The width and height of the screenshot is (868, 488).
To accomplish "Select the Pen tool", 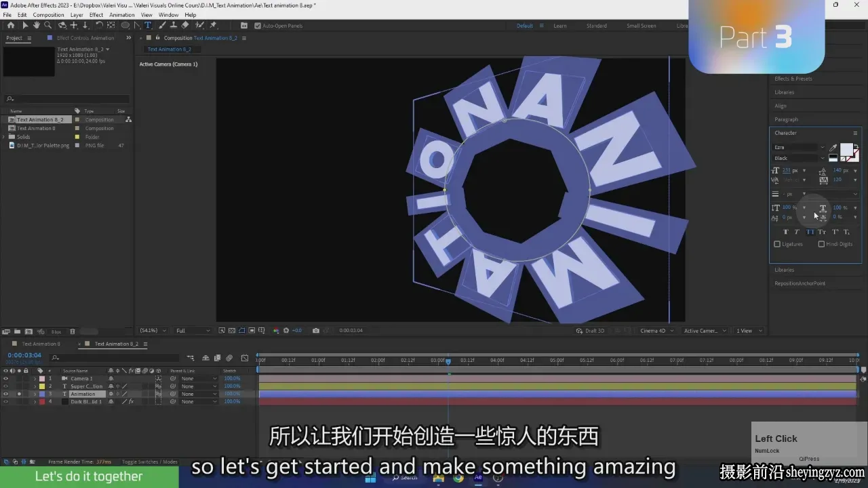I will pos(137,25).
